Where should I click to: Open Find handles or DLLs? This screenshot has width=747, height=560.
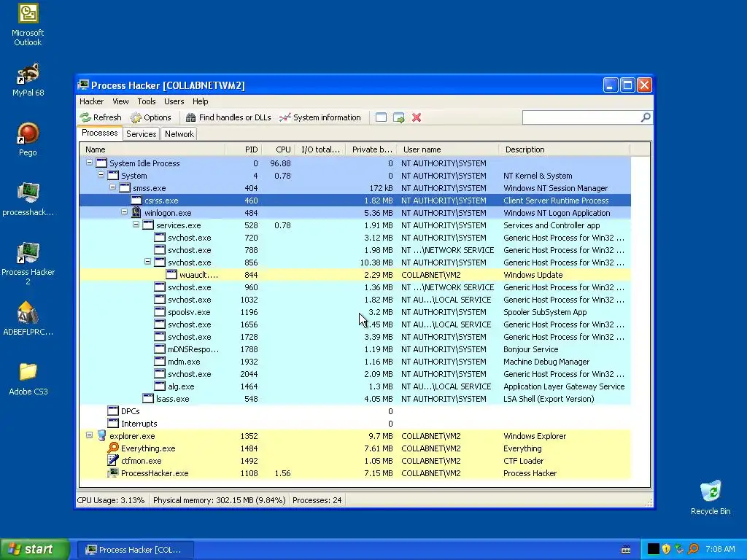(228, 117)
